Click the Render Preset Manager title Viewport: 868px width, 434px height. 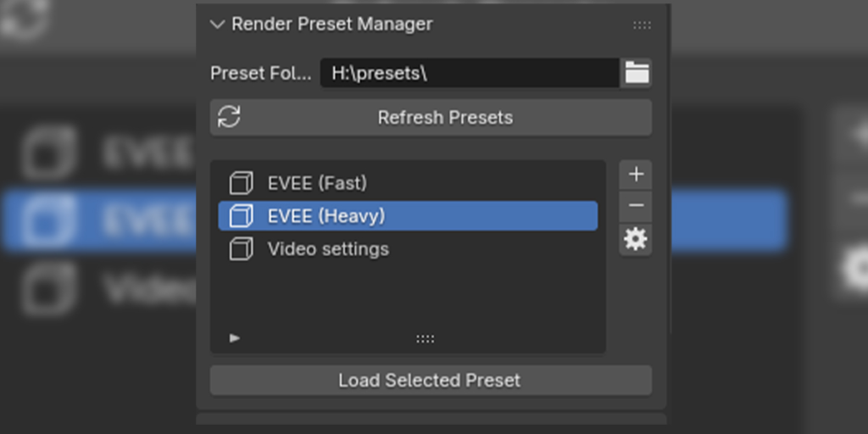332,25
